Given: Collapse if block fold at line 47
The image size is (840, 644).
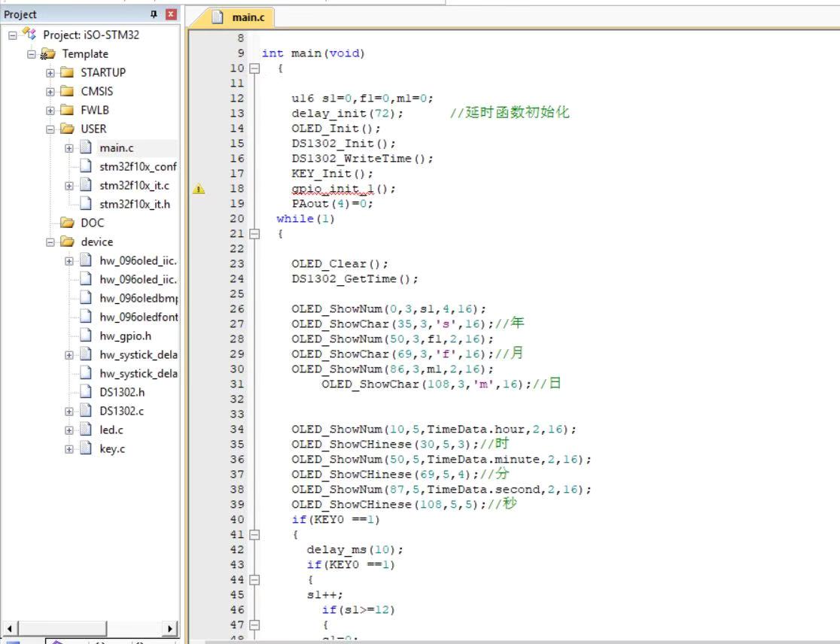Looking at the screenshot, I should click(x=254, y=624).
